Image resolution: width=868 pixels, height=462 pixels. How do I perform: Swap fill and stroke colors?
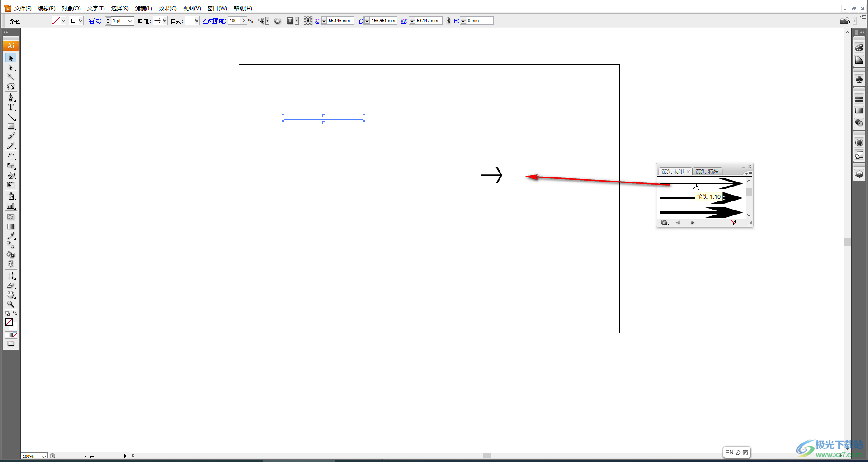[15, 313]
